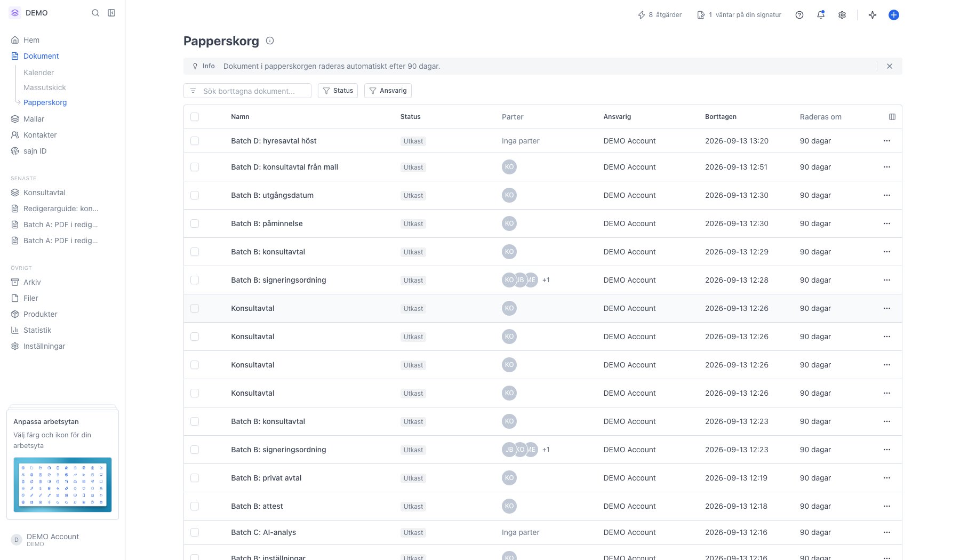Open more options for Batch D: hyresavtal höst
This screenshot has width=960, height=560.
886,141
